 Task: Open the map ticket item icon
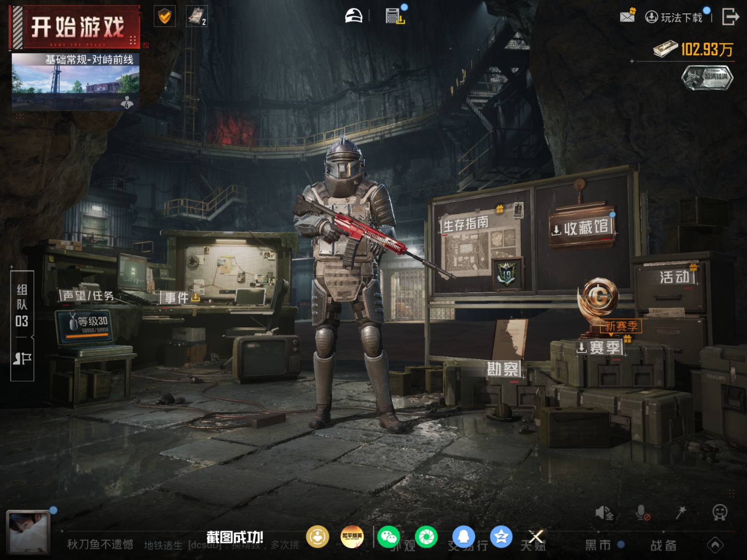pos(196,17)
